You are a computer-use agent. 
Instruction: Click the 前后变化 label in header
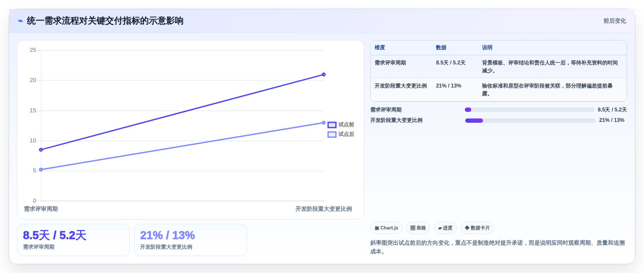pyautogui.click(x=614, y=21)
